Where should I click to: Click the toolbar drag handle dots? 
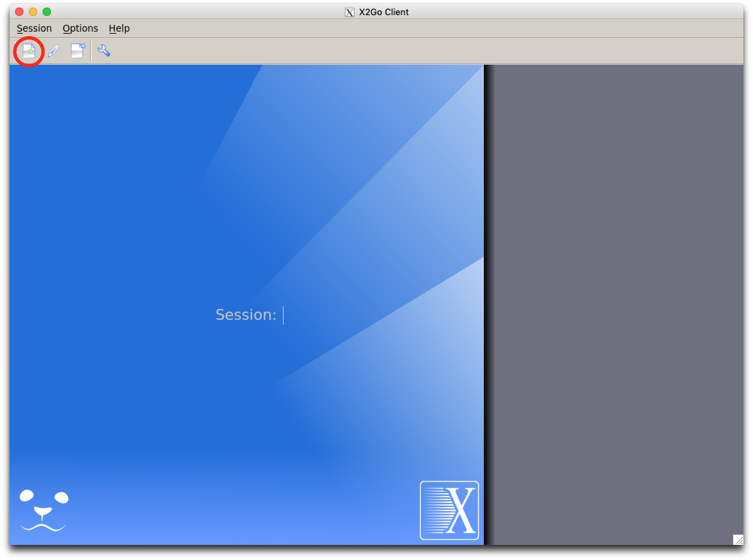(x=15, y=51)
